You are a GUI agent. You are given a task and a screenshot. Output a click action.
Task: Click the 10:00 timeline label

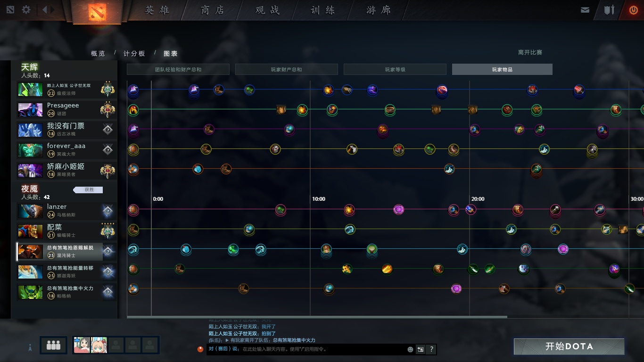[319, 199]
